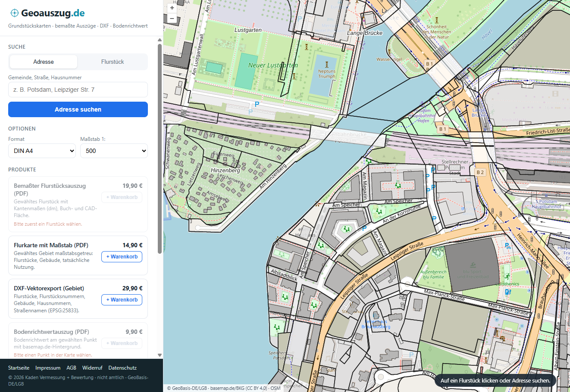Click the bicycle parking icon near Heinrich-Mann-Allee
Viewport: 570px width, 392px height.
pyautogui.click(x=508, y=246)
